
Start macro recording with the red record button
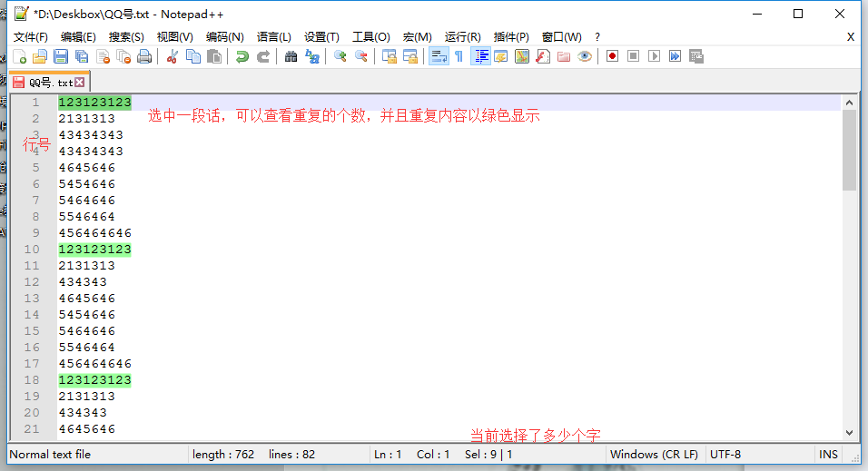coord(612,56)
